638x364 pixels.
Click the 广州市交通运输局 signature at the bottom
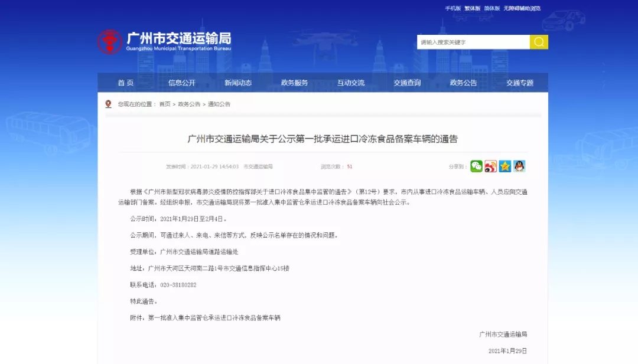click(x=503, y=334)
